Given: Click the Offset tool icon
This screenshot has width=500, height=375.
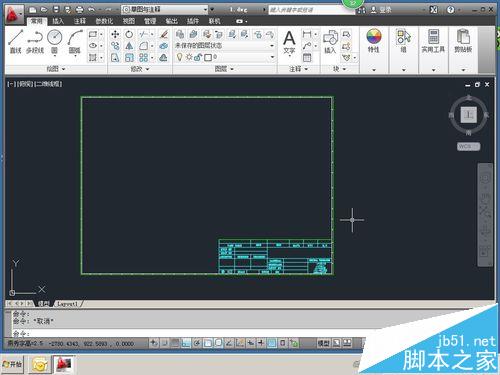Looking at the screenshot, I should pos(163,58).
